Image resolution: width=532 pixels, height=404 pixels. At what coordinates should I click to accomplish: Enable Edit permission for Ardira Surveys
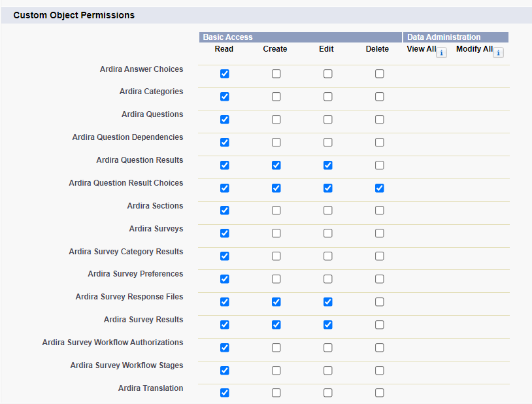[327, 233]
